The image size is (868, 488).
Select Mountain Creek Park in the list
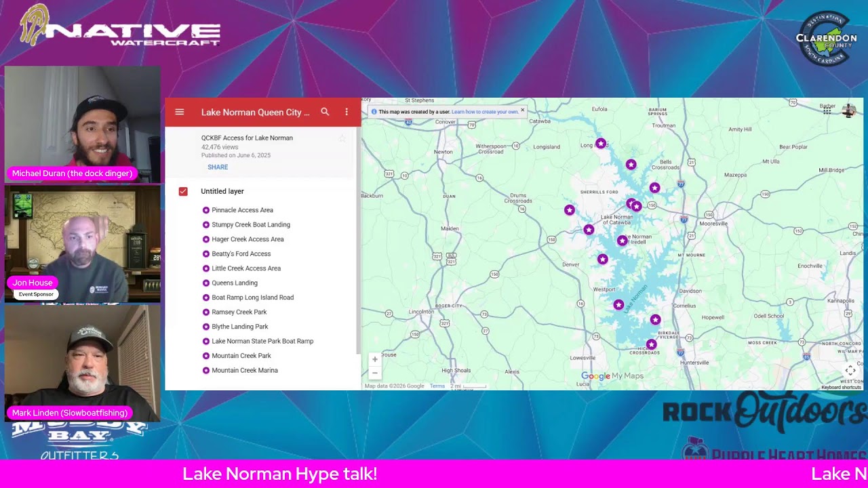pyautogui.click(x=241, y=356)
